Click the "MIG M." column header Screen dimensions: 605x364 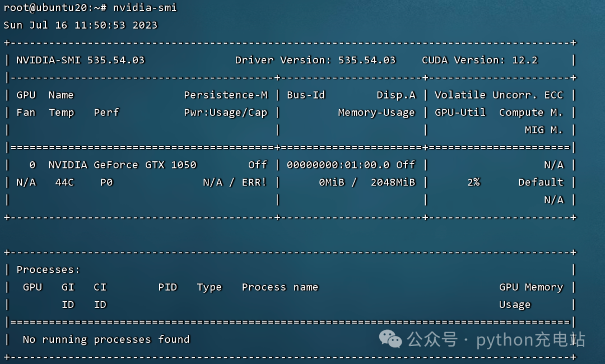click(x=544, y=130)
